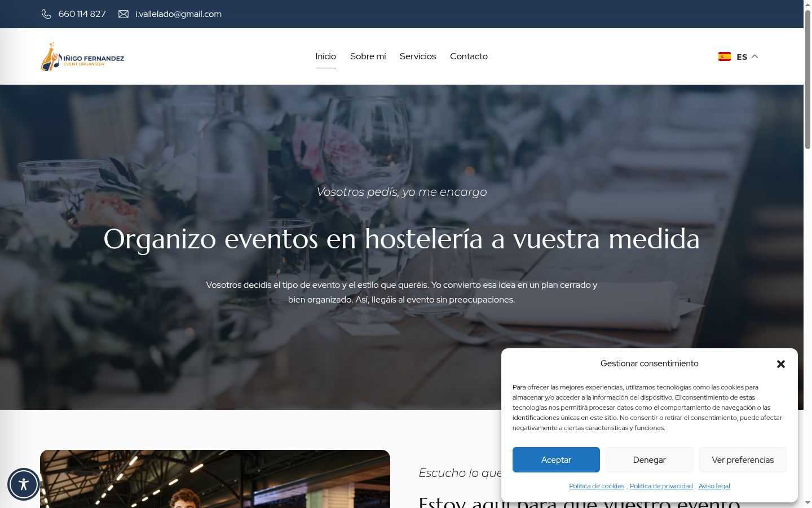Open the Política de cookies link

tap(597, 486)
